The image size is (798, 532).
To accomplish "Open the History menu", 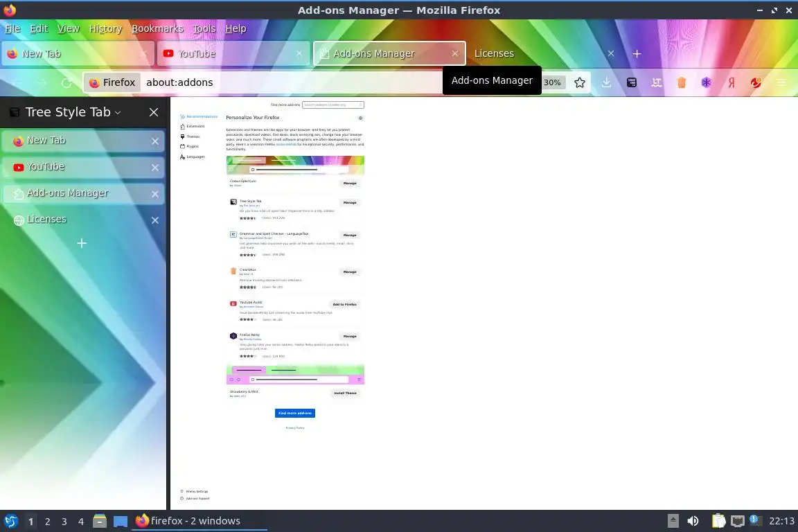I will [105, 28].
